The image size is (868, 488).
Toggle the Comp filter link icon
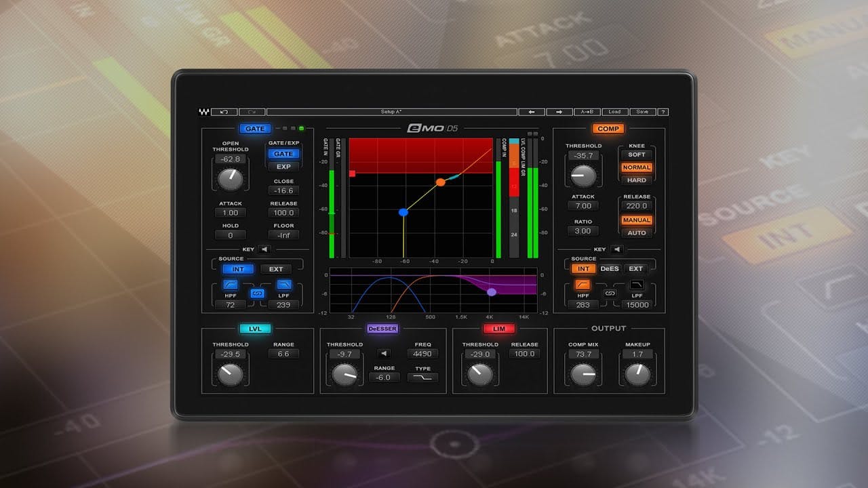[x=610, y=293]
